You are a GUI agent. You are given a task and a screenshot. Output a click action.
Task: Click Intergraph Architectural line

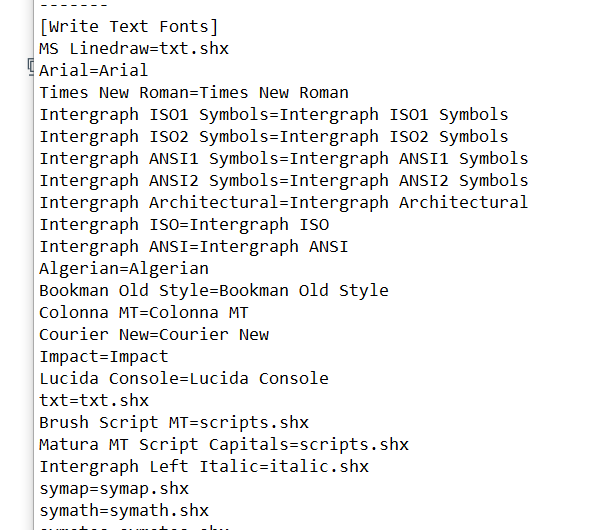coord(284,203)
